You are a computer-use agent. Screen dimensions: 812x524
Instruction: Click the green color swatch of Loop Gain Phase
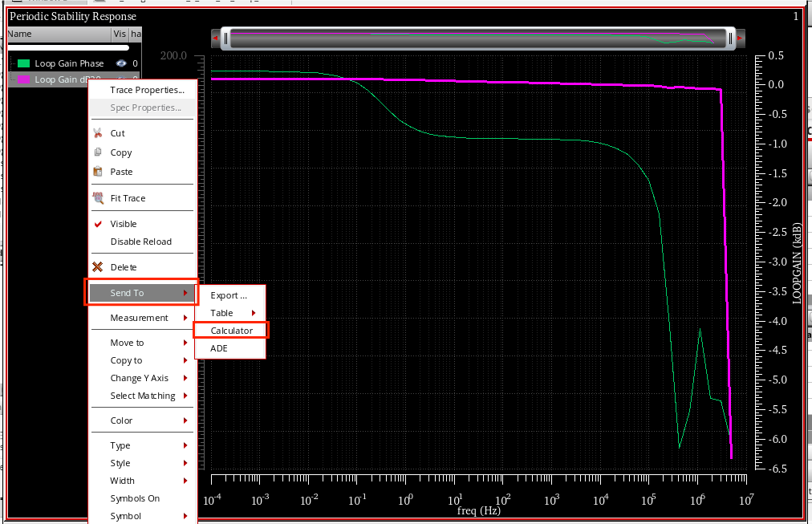pos(25,63)
